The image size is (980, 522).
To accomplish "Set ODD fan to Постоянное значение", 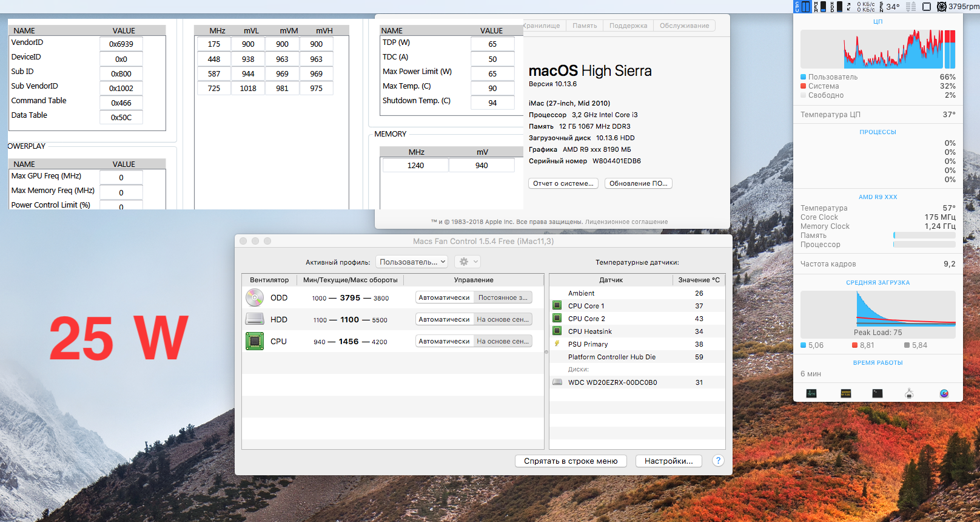I will (x=503, y=297).
